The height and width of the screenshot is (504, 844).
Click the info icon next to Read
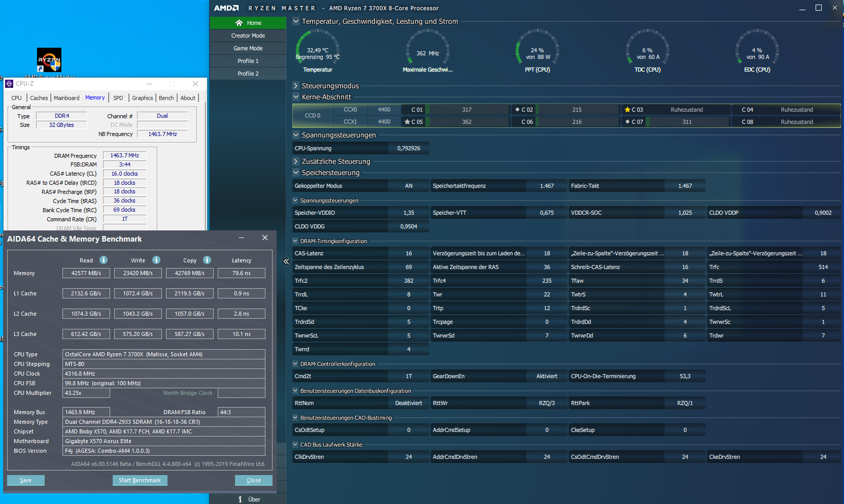pos(104,260)
